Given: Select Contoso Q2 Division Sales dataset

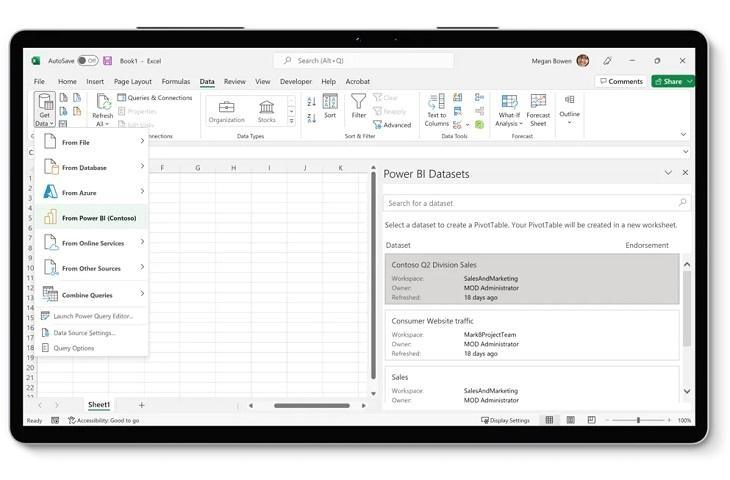Looking at the screenshot, I should 532,279.
